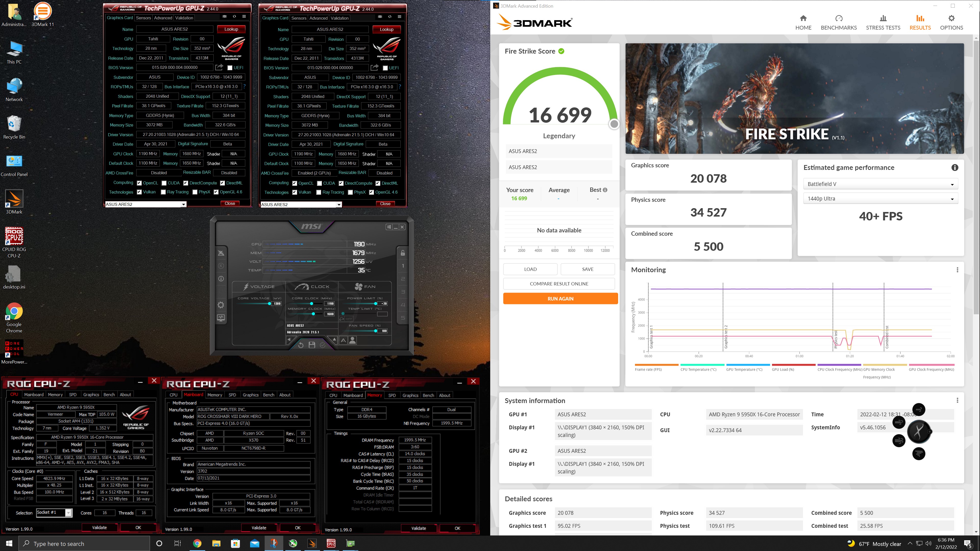Go to 3DMark HOME tab

803,22
